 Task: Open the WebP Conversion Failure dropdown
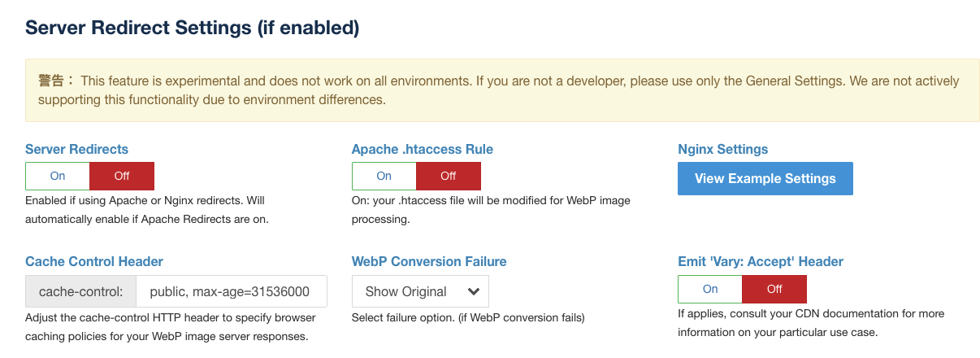point(421,291)
